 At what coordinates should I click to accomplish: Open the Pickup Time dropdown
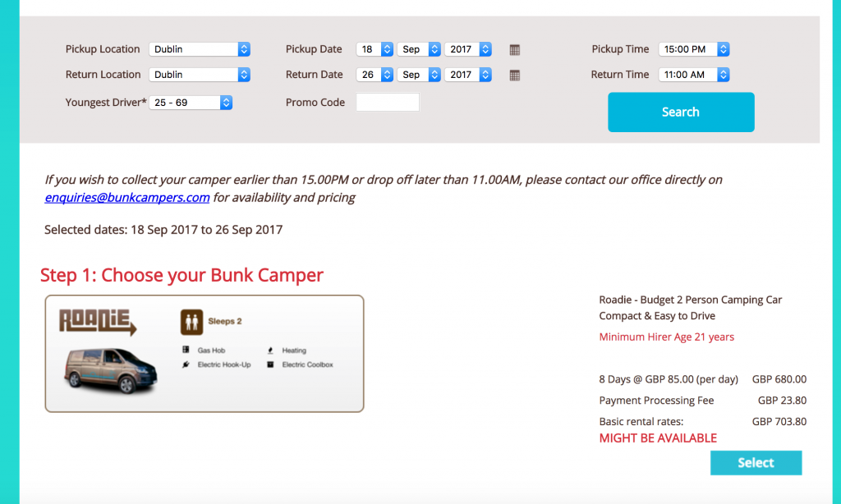(694, 49)
